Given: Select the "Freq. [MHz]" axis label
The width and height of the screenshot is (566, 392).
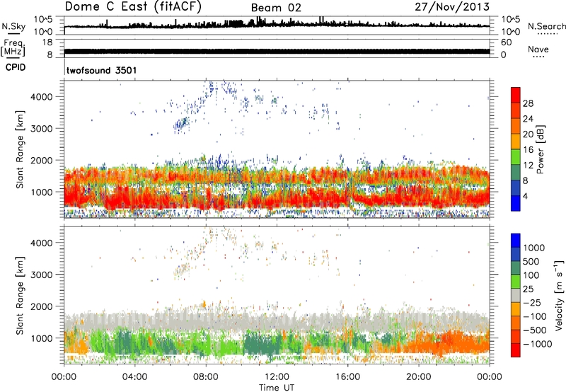Looking at the screenshot, I should point(13,48).
